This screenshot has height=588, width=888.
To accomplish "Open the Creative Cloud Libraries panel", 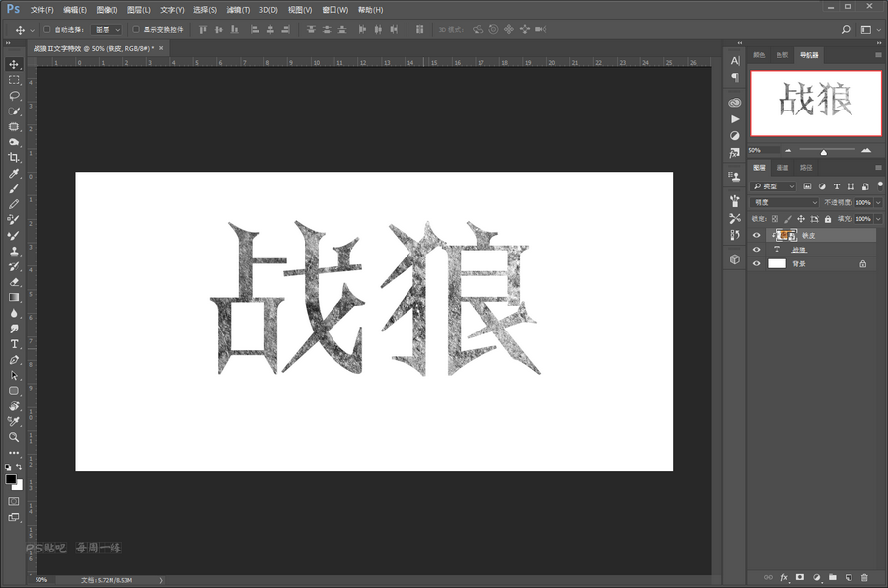I will point(735,103).
